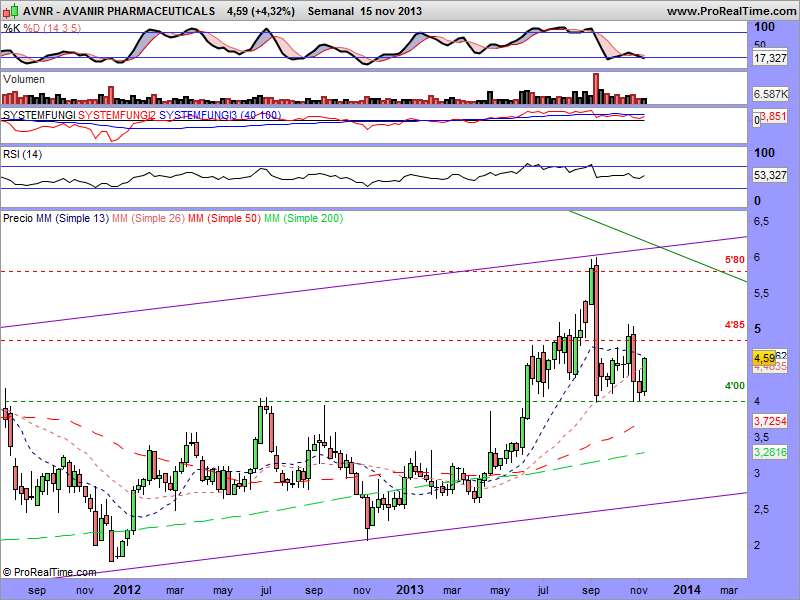
Task: Select the black SYSTEMFUNGI label
Action: click(39, 115)
